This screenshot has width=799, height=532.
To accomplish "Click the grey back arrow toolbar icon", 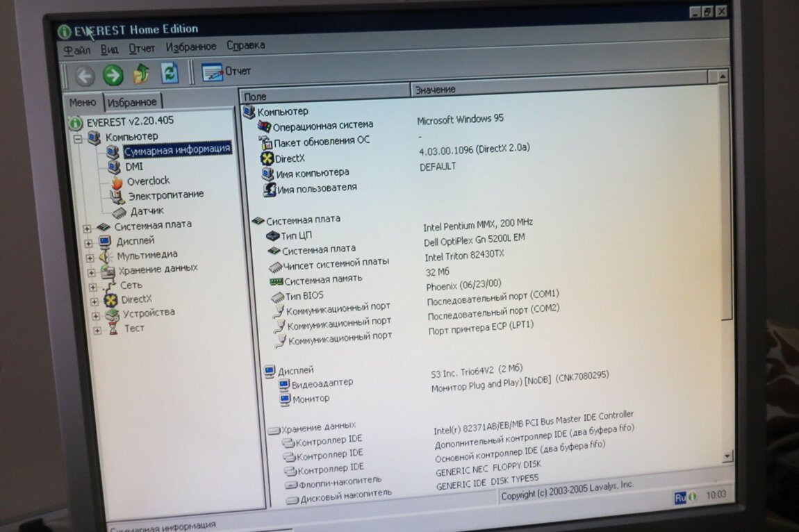I will click(85, 75).
